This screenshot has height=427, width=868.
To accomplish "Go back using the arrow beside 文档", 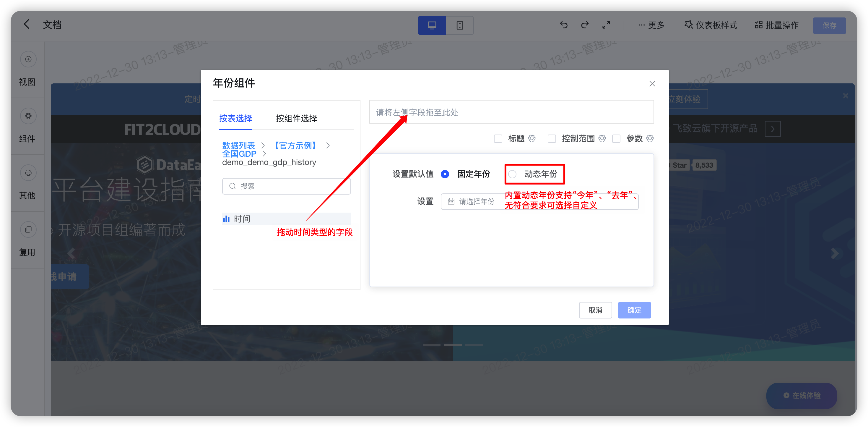I will pyautogui.click(x=27, y=24).
